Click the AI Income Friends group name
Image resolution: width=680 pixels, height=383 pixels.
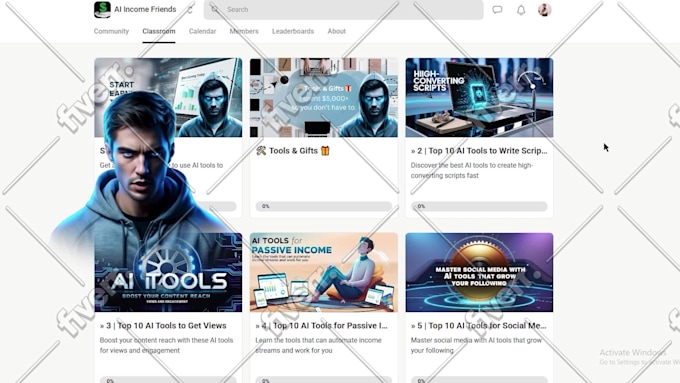coord(145,9)
